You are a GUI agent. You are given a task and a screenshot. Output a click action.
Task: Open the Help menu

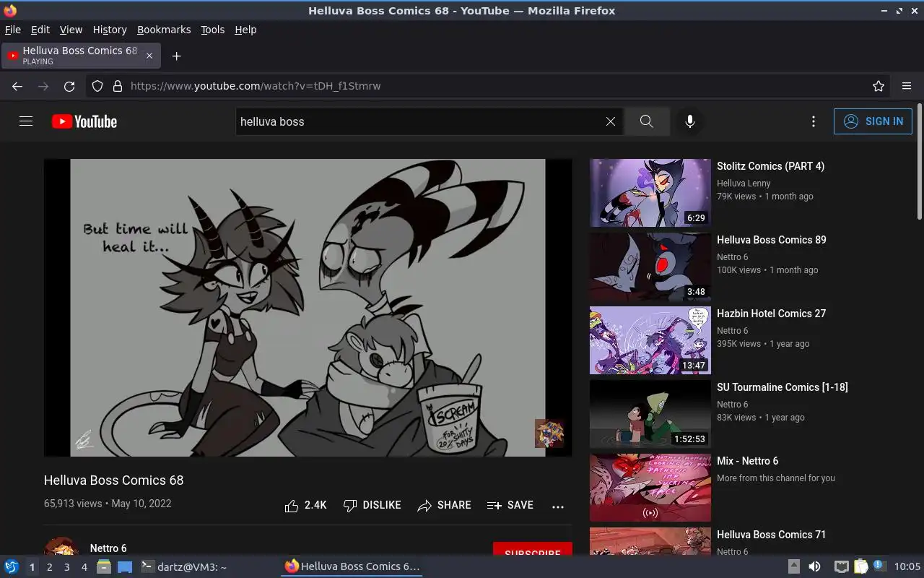[245, 30]
